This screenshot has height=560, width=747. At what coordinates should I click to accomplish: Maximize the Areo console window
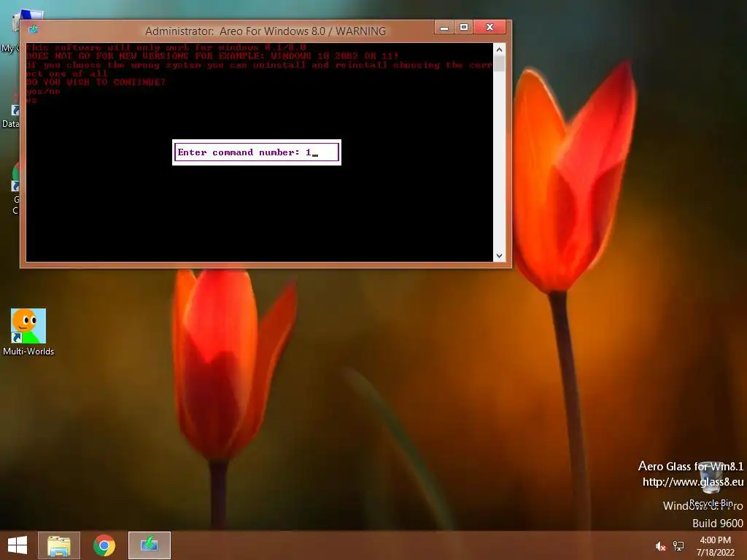tap(463, 27)
